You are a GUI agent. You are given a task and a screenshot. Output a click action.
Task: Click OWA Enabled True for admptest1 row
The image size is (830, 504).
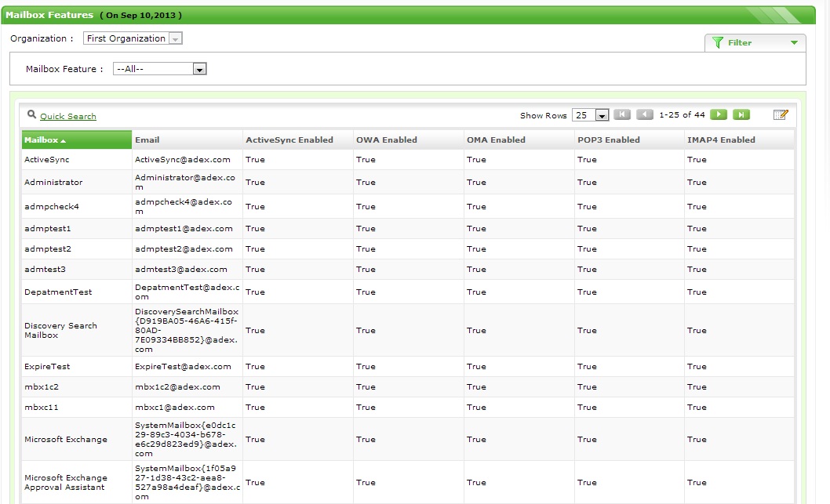[x=366, y=228]
